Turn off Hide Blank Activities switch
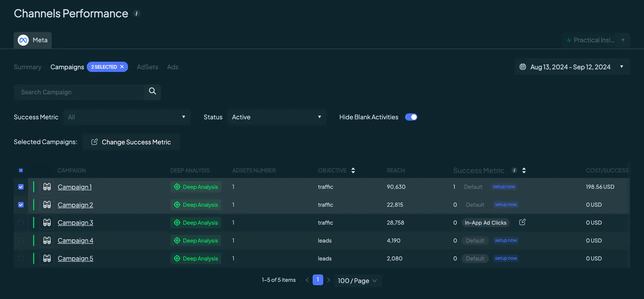The width and height of the screenshot is (644, 299). coord(411,117)
